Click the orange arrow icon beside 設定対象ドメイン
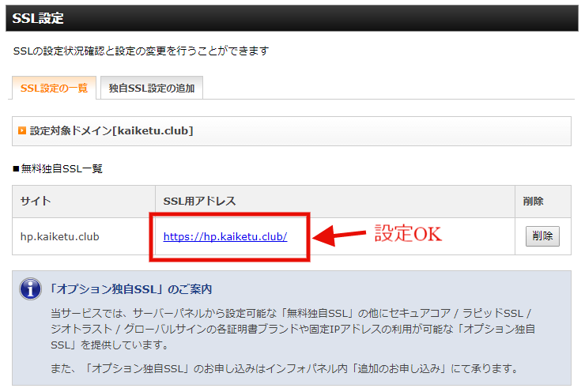Screen dimensions: 585x392 coord(22,130)
